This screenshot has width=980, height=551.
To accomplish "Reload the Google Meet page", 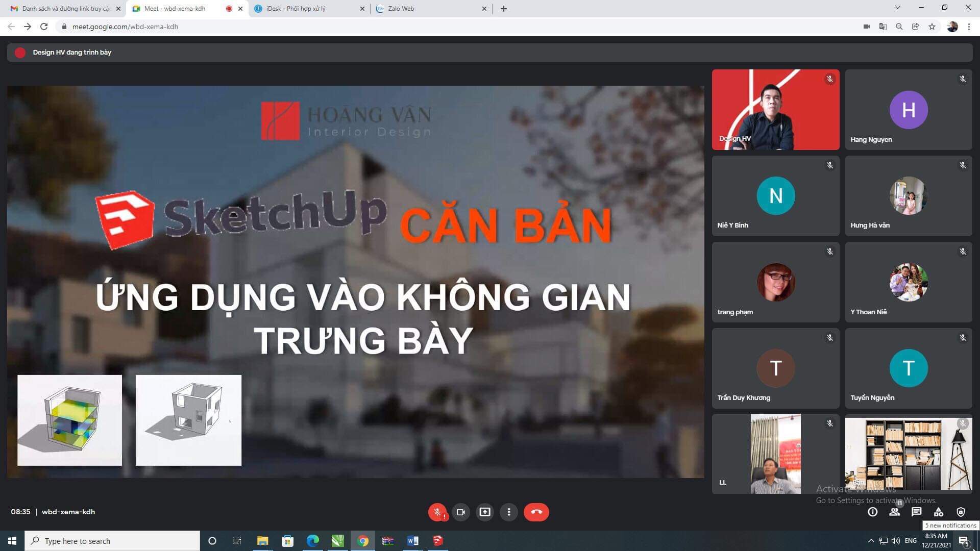I will [x=44, y=27].
